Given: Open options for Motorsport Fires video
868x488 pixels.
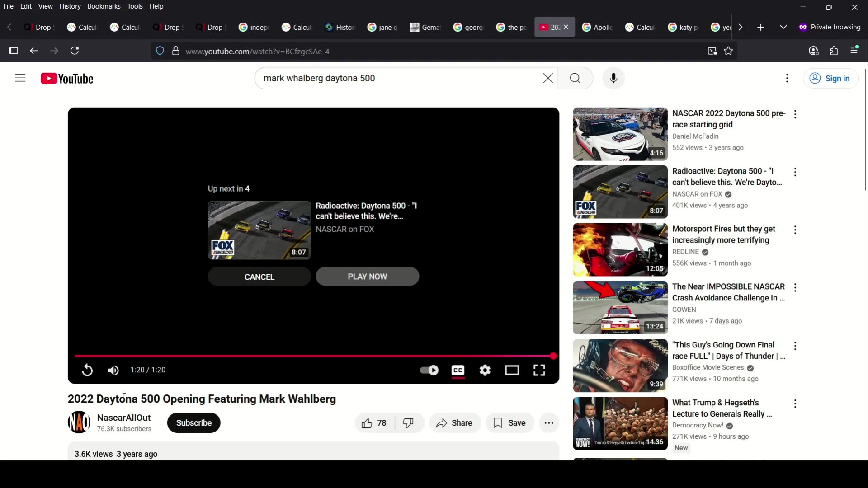Looking at the screenshot, I should tap(796, 230).
